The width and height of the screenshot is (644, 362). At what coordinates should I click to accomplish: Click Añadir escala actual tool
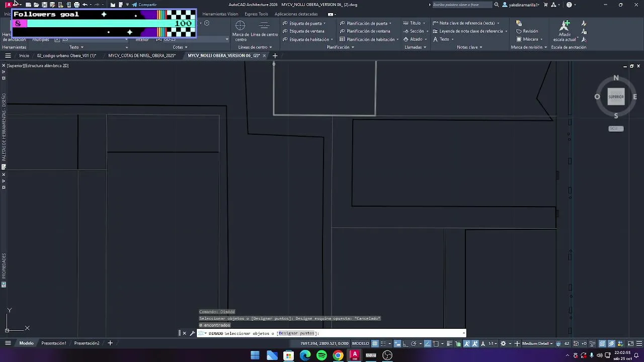coord(565,31)
